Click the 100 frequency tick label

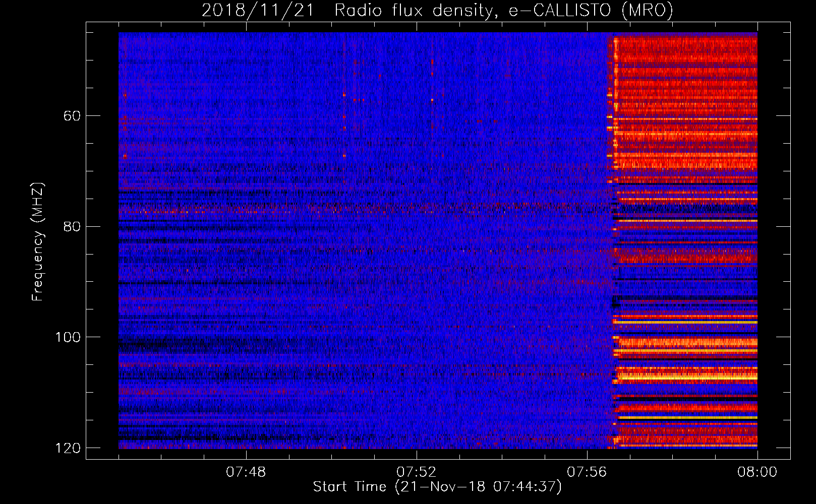(67, 337)
